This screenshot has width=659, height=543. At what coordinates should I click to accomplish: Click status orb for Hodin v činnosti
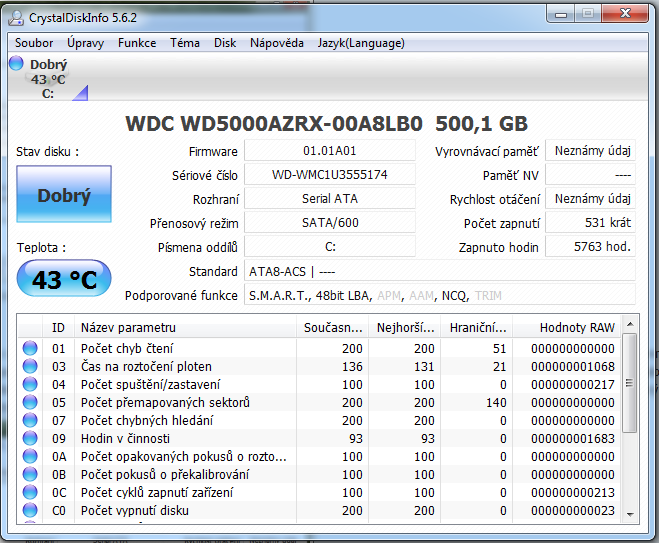click(30, 438)
